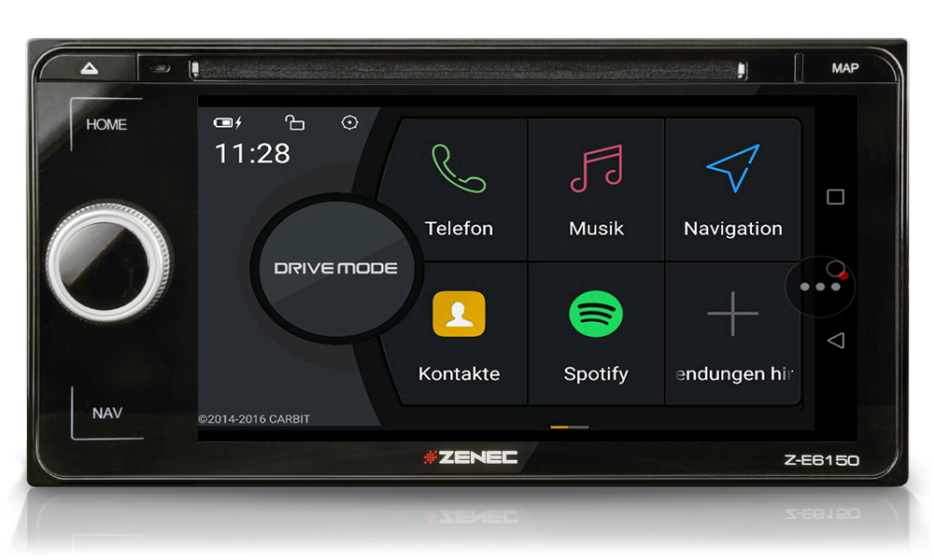This screenshot has width=934, height=560.
Task: Click the ©2014-2016 CARBIT copyright text
Action: click(x=254, y=419)
